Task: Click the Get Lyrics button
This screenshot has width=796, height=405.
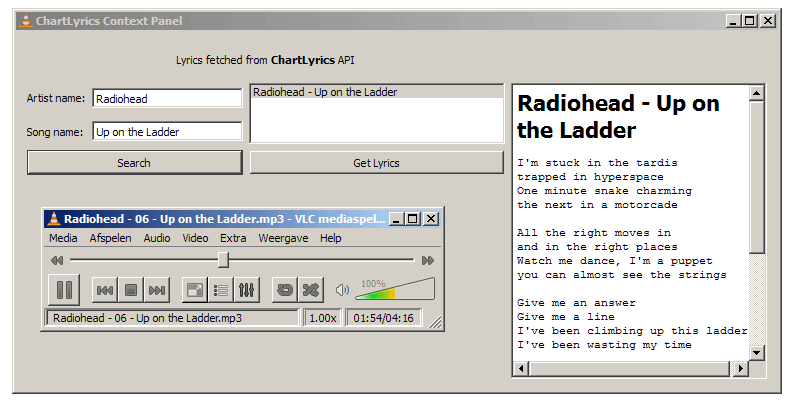Action: point(377,163)
